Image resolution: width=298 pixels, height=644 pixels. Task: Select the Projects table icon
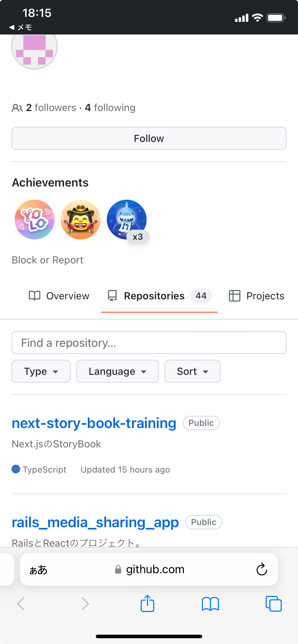click(x=234, y=295)
